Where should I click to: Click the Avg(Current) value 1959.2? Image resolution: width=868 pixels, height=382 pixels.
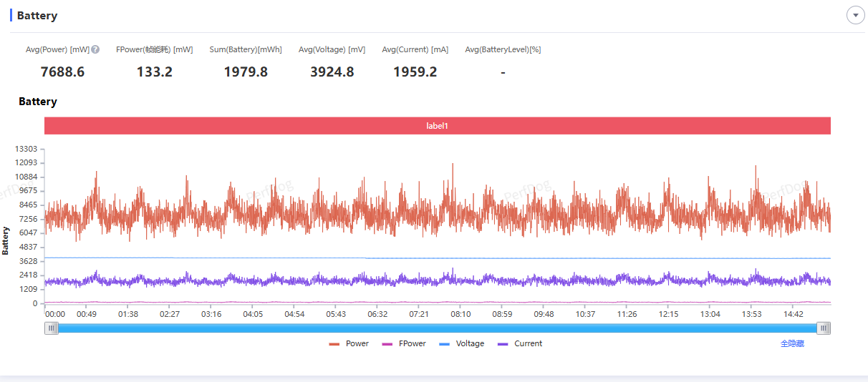coord(415,72)
